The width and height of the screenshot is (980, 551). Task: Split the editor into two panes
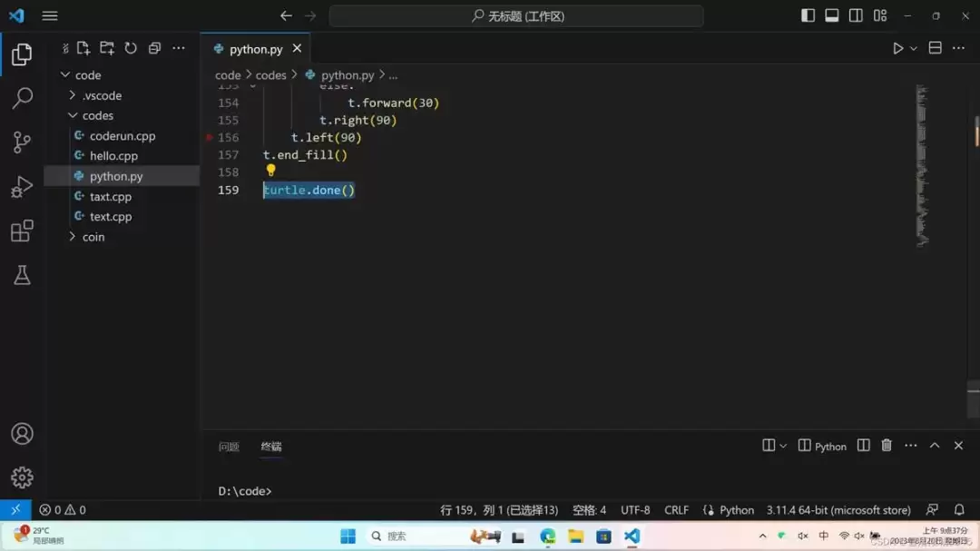click(935, 47)
